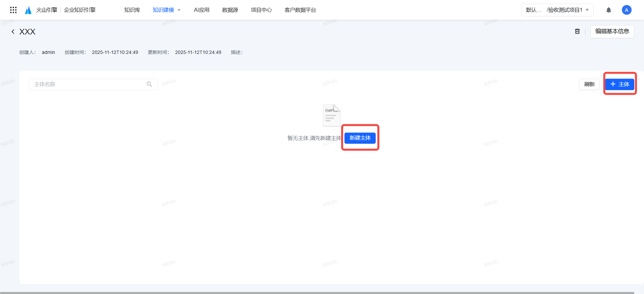
Task: Click the 企业知识引擎 product title
Action: 80,10
